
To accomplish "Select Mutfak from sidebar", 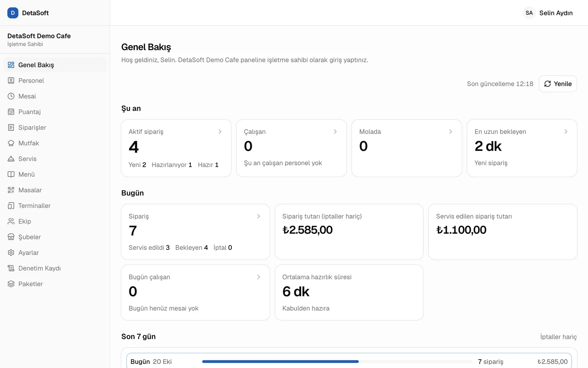I will (x=55, y=143).
